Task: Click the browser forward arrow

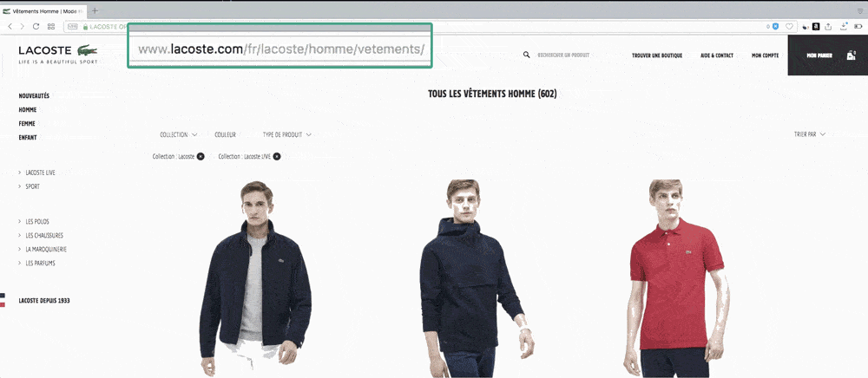Action: (23, 26)
